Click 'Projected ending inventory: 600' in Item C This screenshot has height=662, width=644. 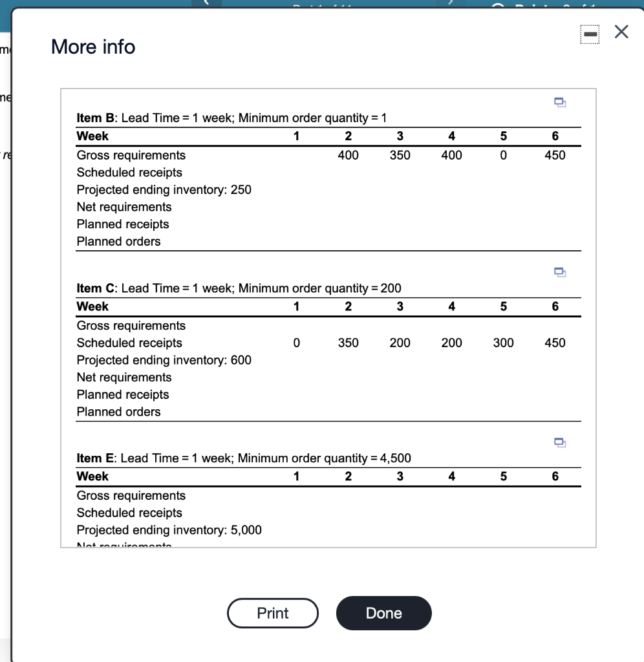(x=164, y=360)
